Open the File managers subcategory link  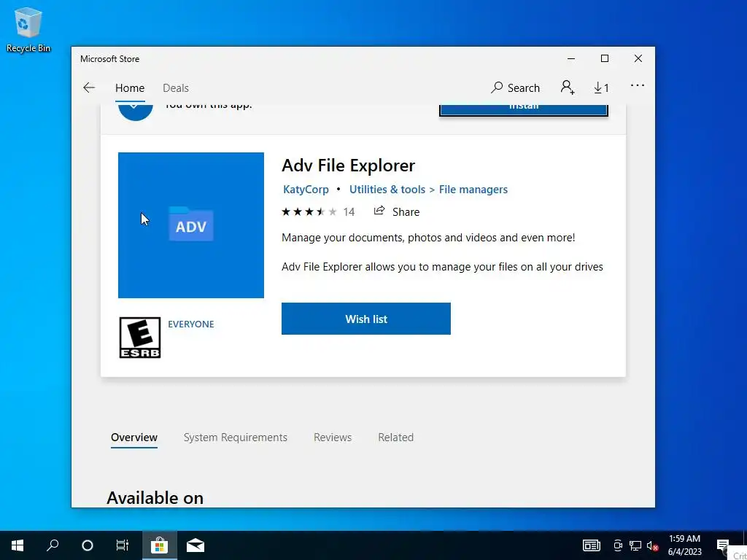pyautogui.click(x=473, y=190)
